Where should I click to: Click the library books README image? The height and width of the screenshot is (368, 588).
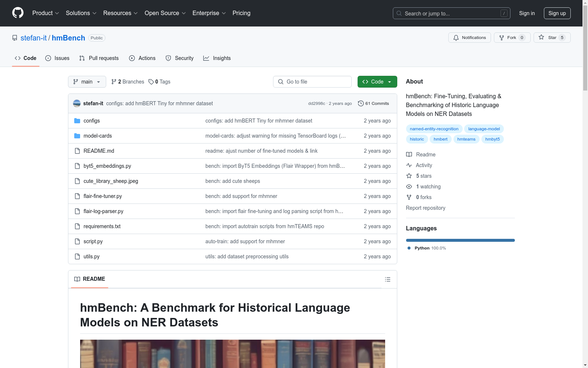tap(233, 354)
